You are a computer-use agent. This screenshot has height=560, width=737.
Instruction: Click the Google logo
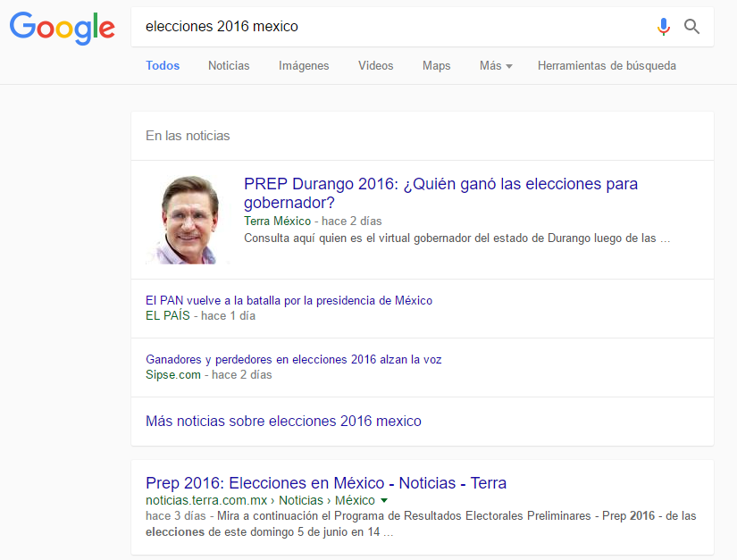coord(62,28)
